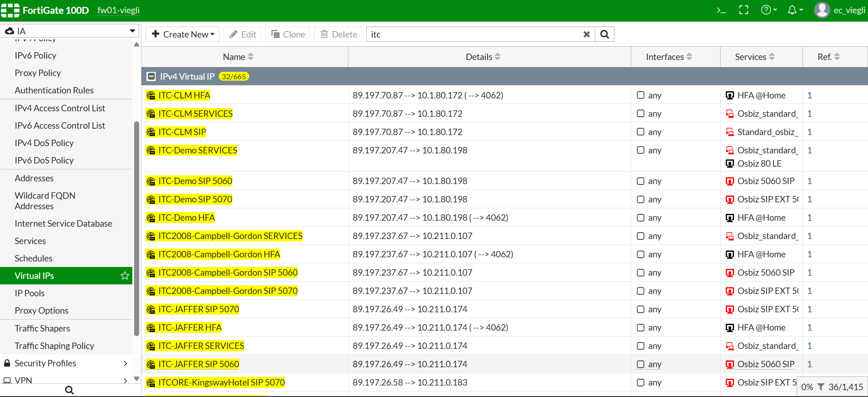This screenshot has width=868, height=397.
Task: Click the VPN monitor icon
Action: [7, 381]
